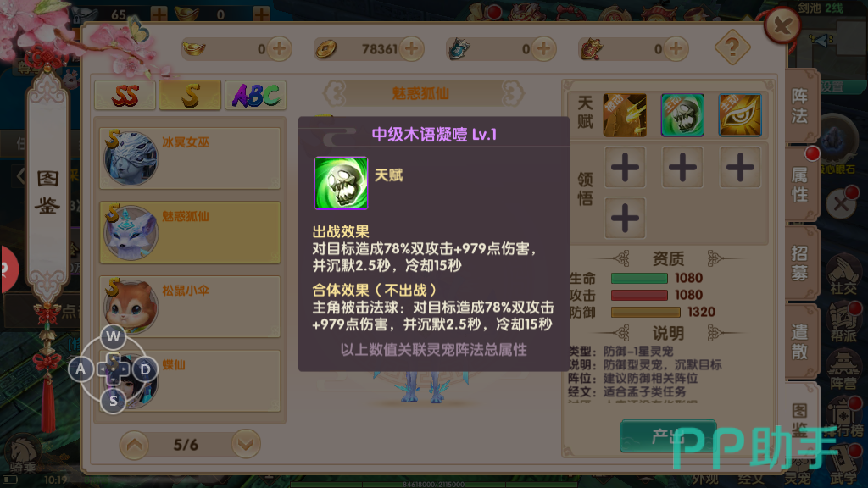Choose 松鼠小伞 pet entry

coord(190,307)
